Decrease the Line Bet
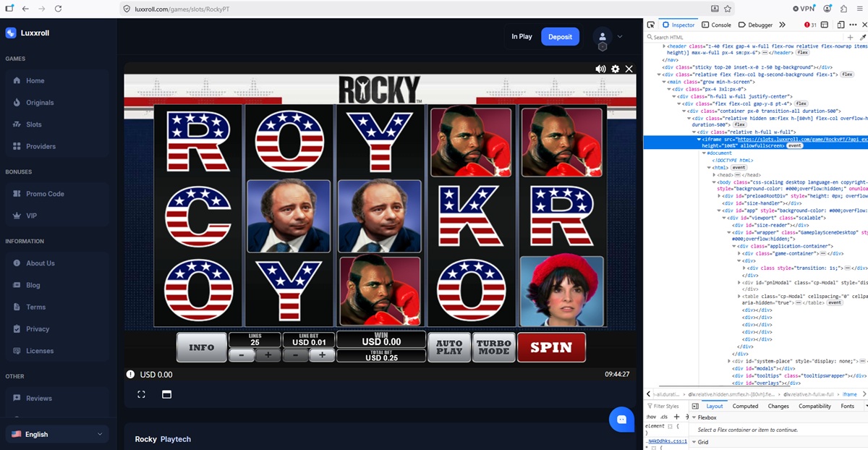This screenshot has height=450, width=868. coord(295,355)
